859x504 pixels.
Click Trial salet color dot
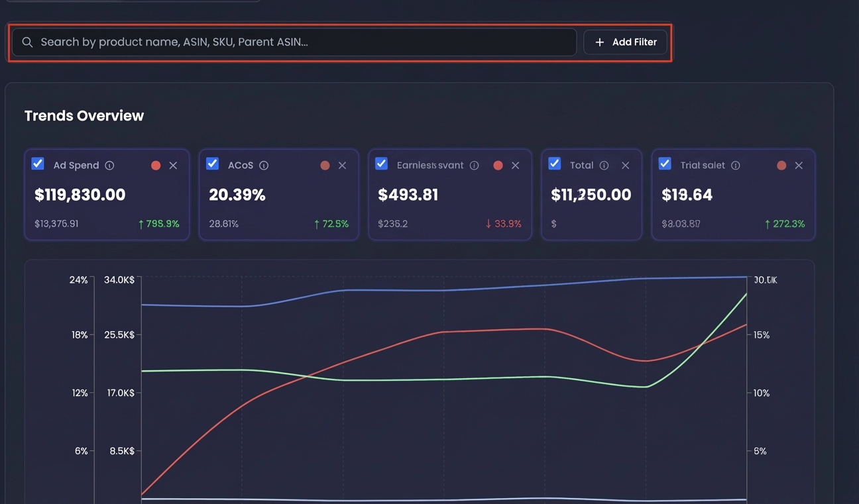pos(781,166)
